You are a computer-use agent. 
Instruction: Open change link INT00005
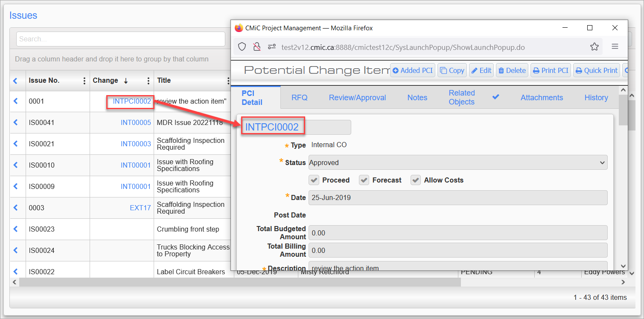pos(136,122)
